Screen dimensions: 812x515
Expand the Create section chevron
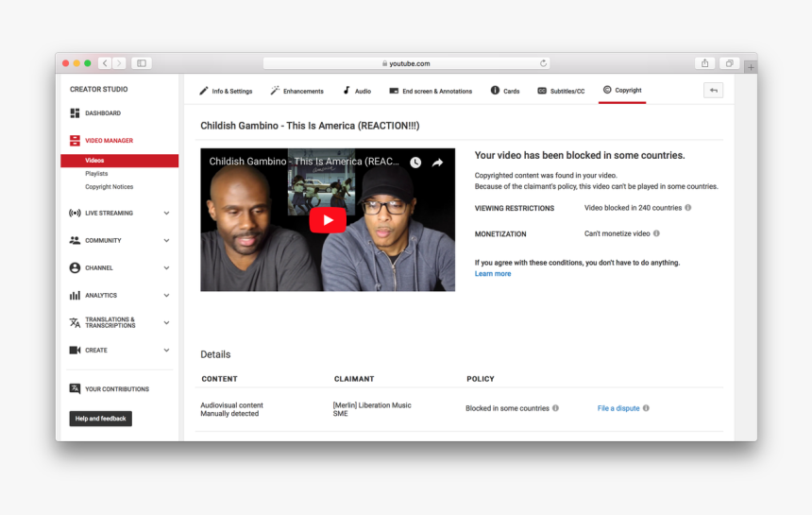coord(166,351)
